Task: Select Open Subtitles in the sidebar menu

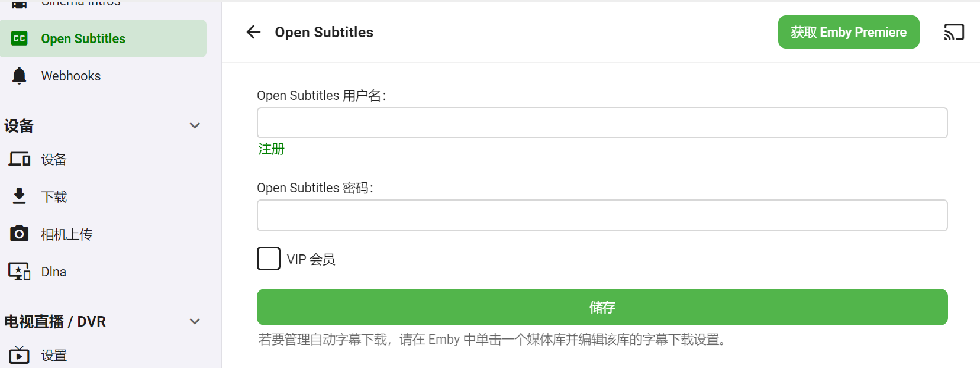Action: [83, 38]
